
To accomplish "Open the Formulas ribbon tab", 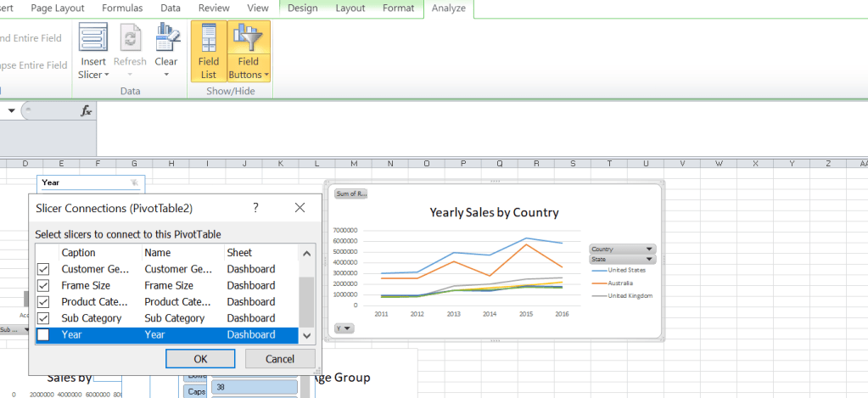I will coord(122,8).
